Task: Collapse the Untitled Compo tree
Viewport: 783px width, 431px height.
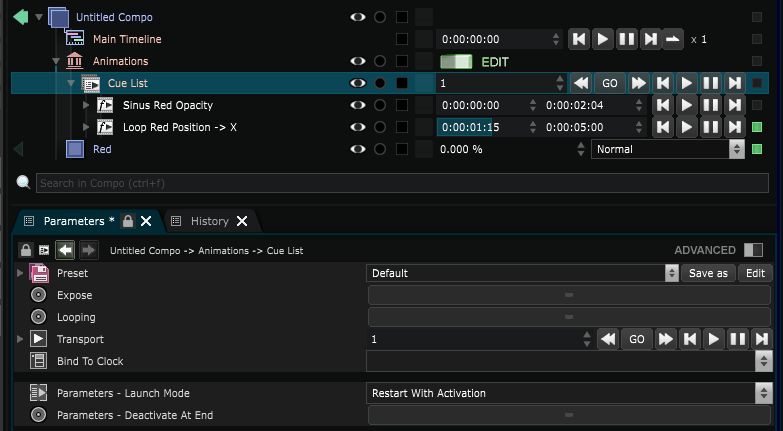Action: (39, 17)
